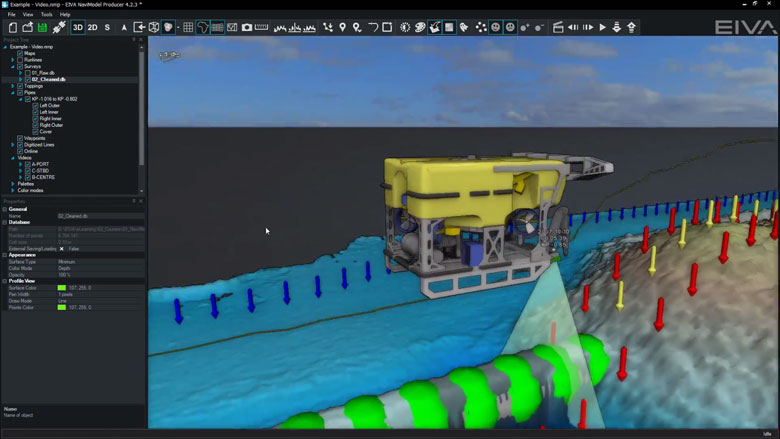This screenshot has height=439, width=780.
Task: Toggle the grid display icon
Action: 188,27
